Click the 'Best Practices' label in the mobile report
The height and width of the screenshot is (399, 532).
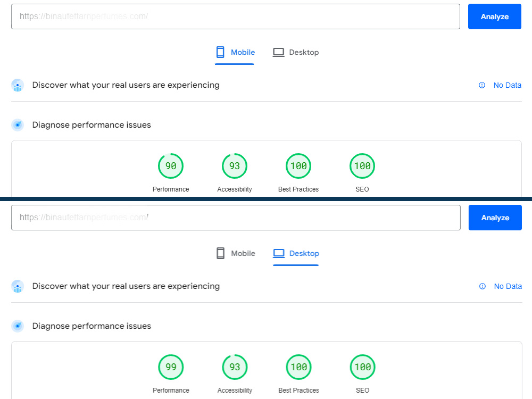[298, 189]
